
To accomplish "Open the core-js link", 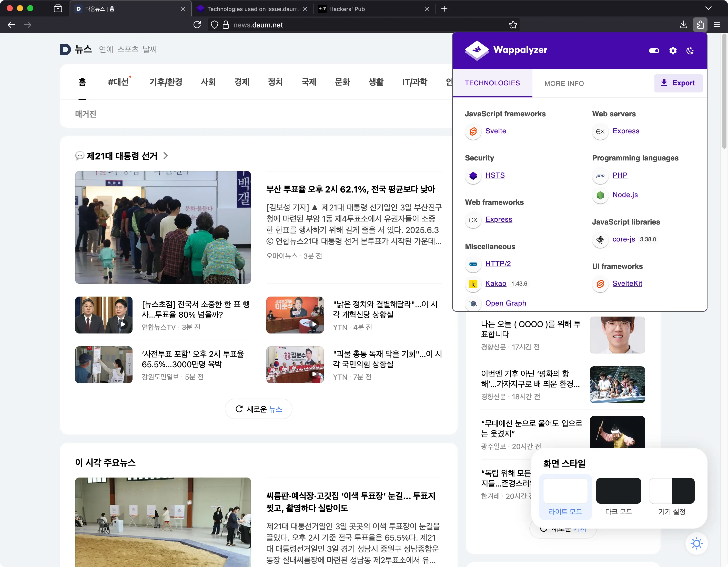I will (623, 239).
